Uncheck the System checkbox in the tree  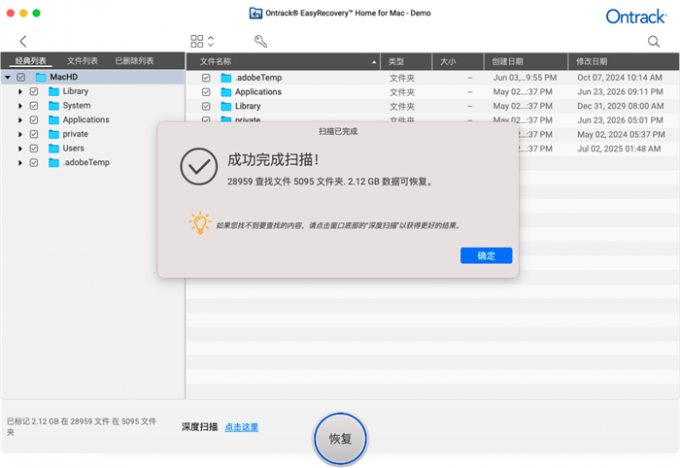34,106
